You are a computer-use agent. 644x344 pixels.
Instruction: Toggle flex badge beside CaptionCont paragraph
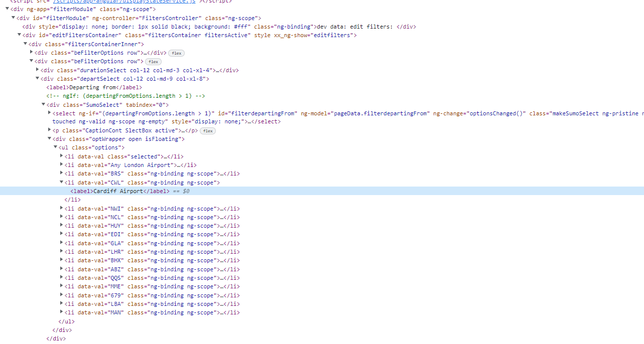208,131
